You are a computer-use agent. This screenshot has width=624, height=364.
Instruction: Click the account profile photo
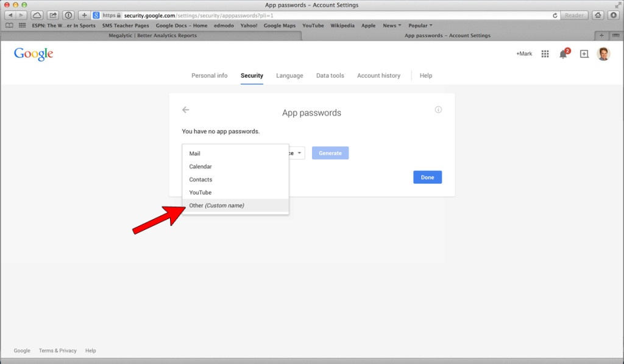coord(603,54)
